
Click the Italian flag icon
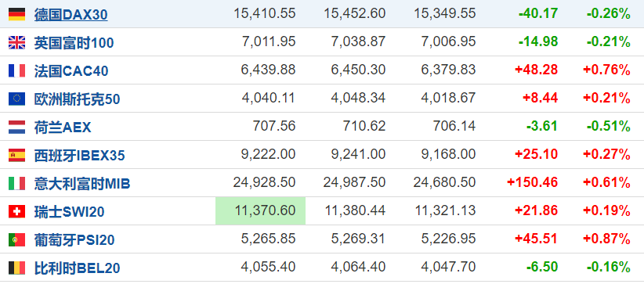[x=16, y=183]
